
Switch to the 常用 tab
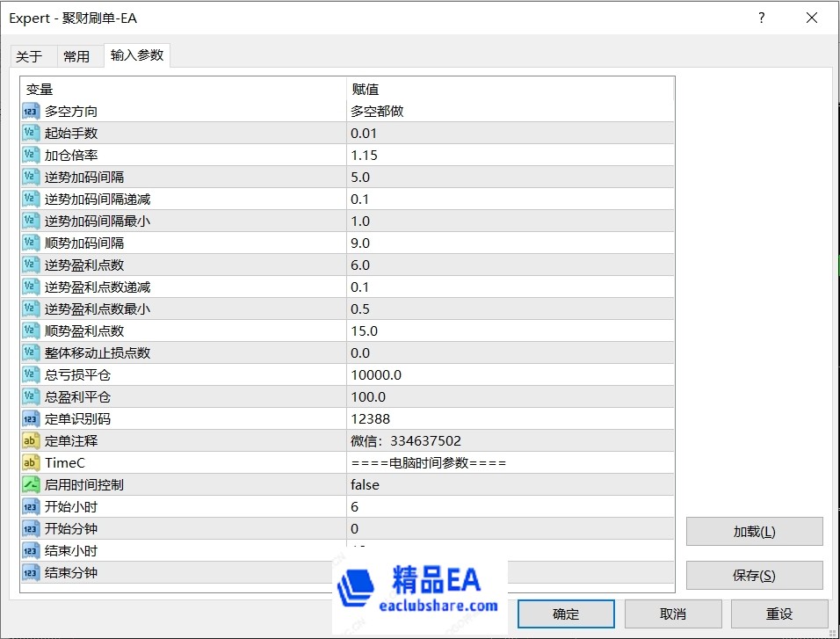pyautogui.click(x=78, y=54)
